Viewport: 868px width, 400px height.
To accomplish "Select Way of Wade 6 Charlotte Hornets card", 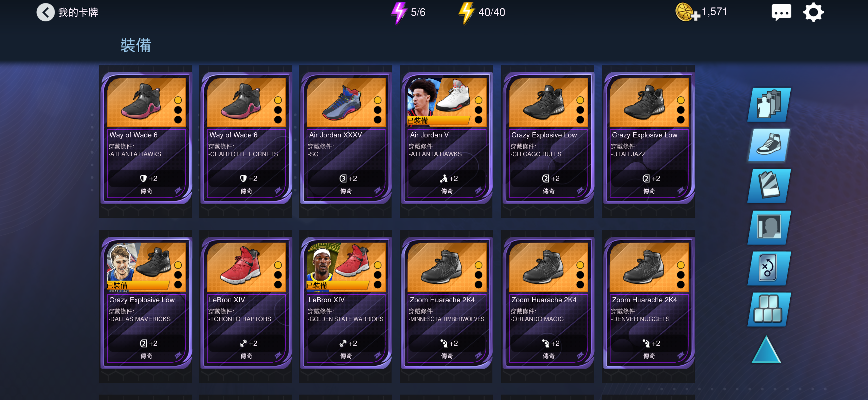I will [x=246, y=138].
